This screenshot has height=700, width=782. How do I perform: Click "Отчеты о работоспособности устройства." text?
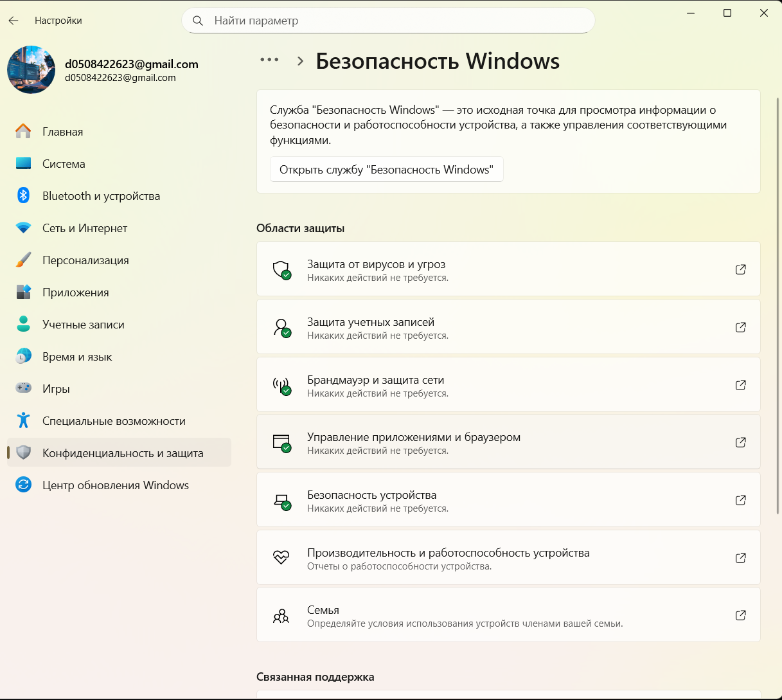(x=399, y=566)
